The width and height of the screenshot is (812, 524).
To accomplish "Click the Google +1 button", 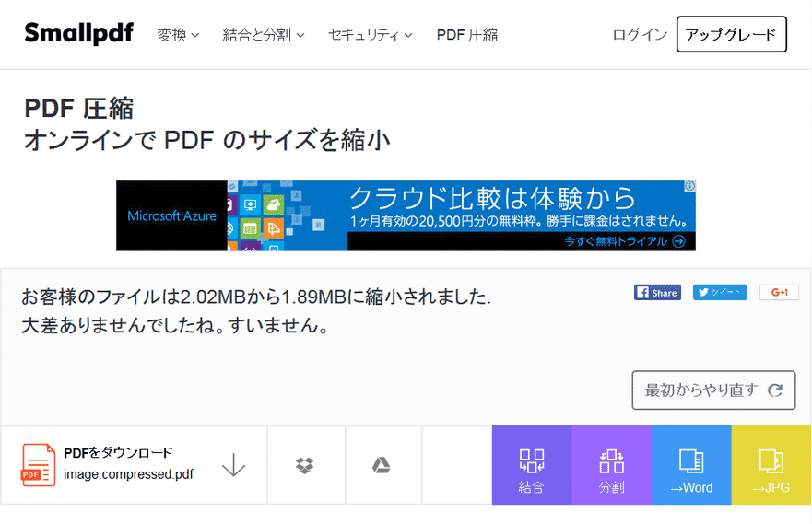I will click(779, 292).
